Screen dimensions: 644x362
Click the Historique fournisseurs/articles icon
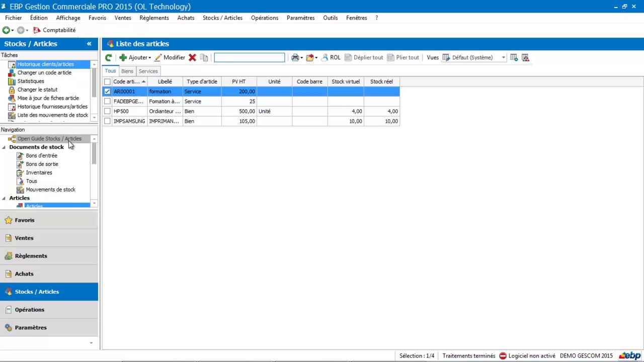click(12, 107)
